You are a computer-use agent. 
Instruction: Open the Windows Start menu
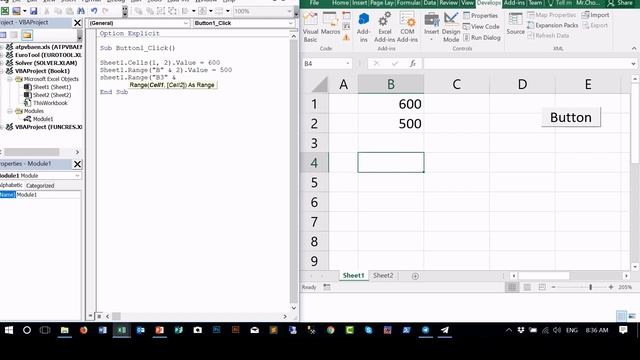[x=9, y=330]
